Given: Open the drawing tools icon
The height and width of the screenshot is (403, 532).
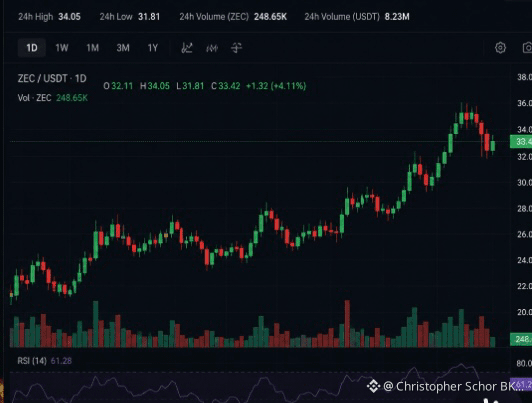Looking at the screenshot, I should click(x=187, y=48).
